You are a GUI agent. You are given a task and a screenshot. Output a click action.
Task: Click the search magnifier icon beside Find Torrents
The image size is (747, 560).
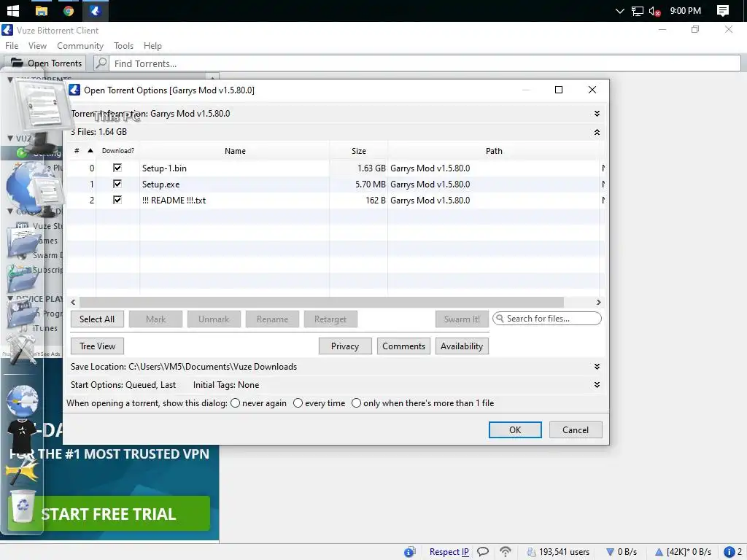click(x=101, y=63)
